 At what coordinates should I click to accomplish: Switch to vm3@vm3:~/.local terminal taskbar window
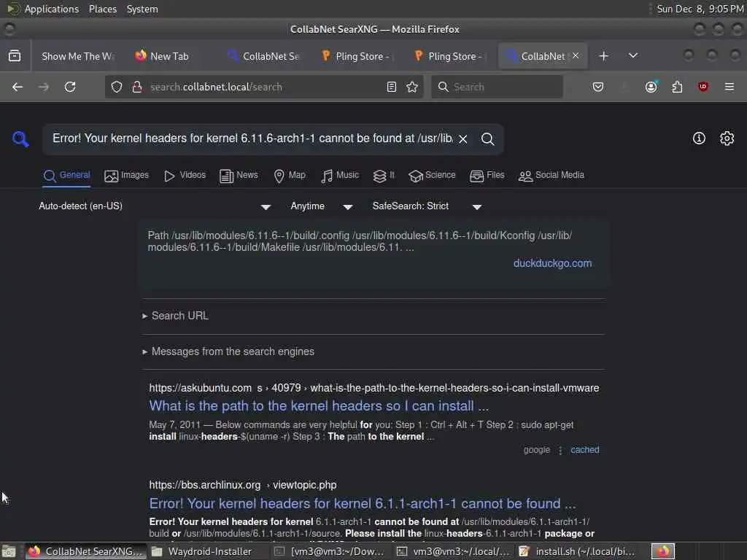454,551
